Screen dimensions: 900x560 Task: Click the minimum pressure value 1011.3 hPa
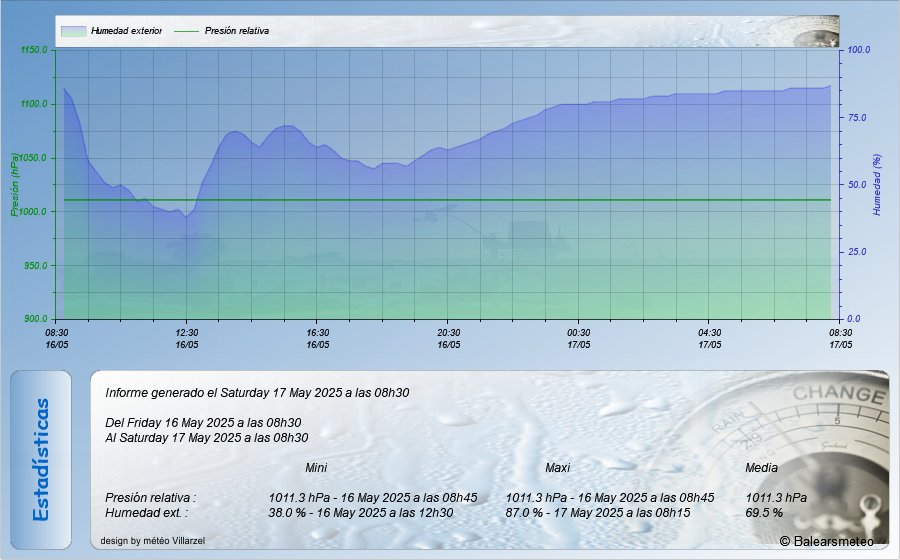(373, 497)
